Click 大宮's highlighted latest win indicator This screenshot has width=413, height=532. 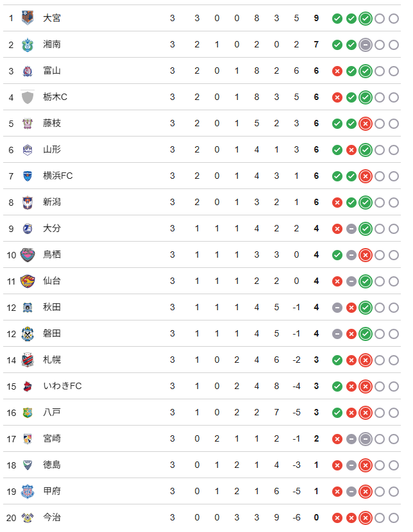point(366,19)
